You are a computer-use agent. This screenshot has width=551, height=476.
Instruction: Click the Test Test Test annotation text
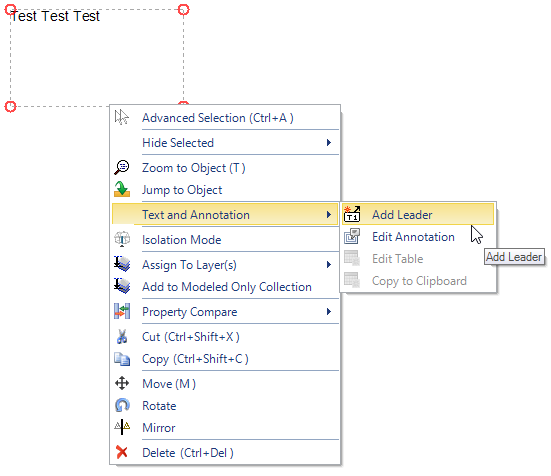coord(56,16)
